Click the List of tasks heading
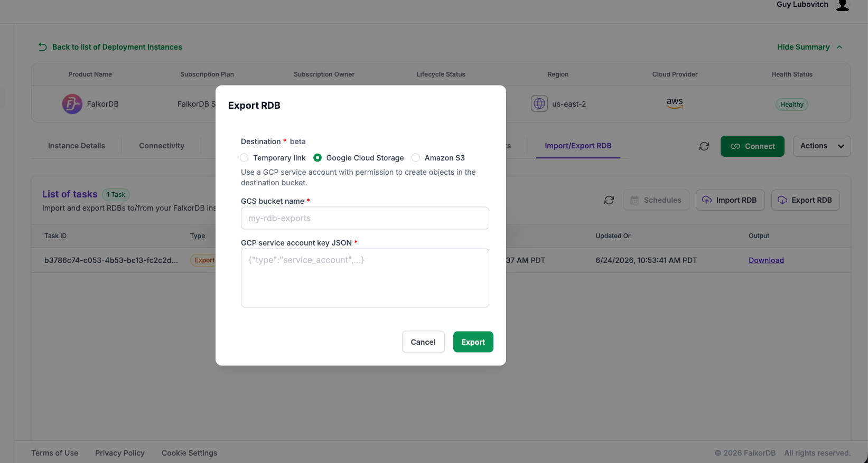The height and width of the screenshot is (463, 868). 70,194
